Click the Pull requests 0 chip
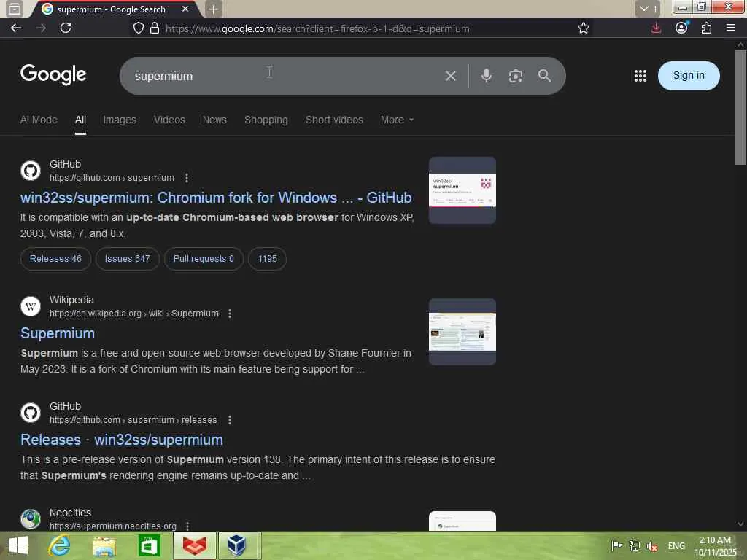This screenshot has width=747, height=560. point(204,259)
